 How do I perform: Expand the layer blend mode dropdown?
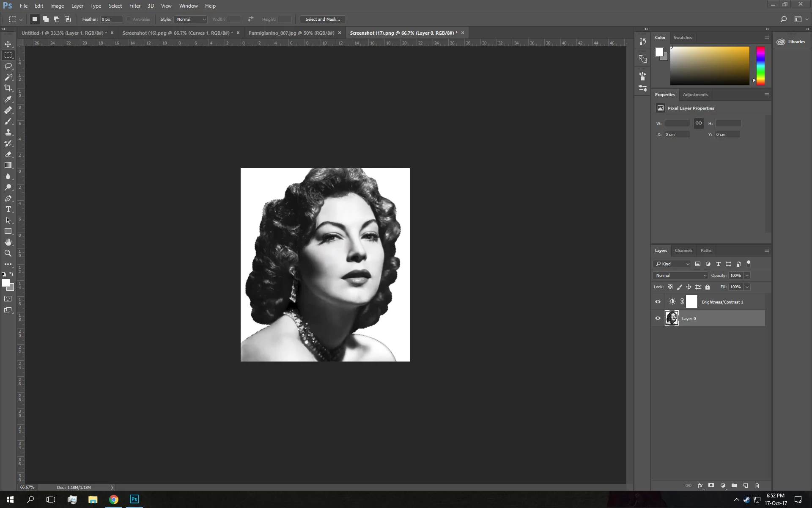tap(680, 276)
